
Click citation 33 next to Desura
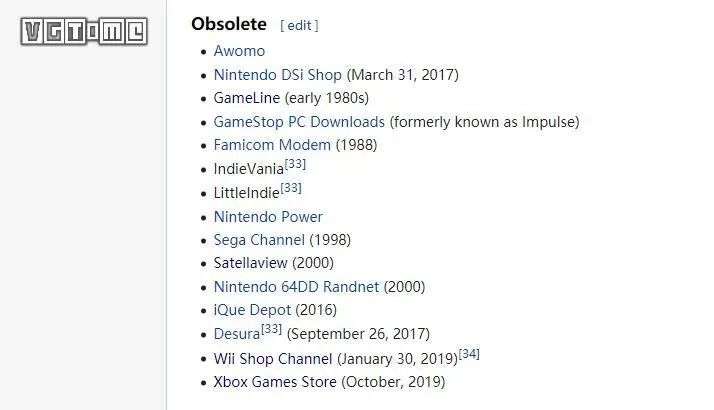[271, 328]
